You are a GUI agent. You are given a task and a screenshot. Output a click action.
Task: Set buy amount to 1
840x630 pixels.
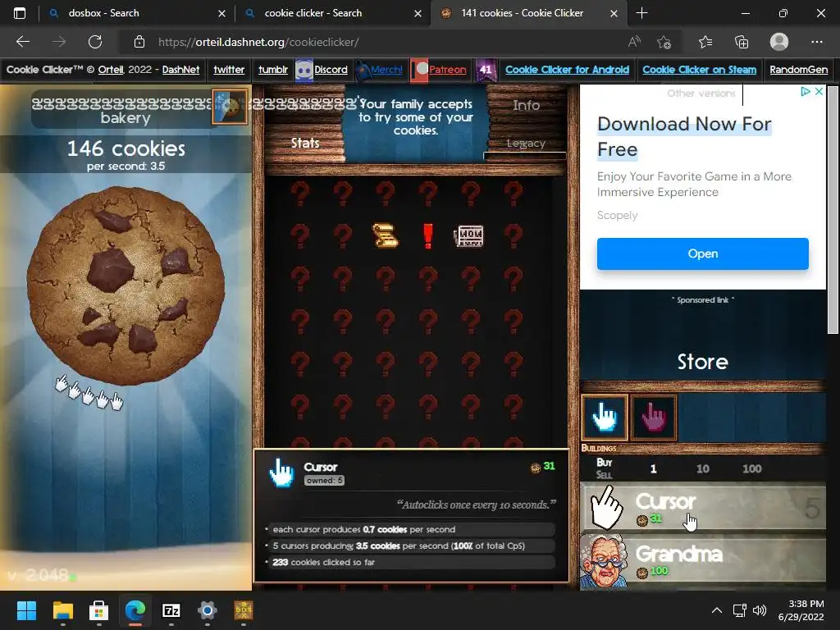click(x=653, y=468)
